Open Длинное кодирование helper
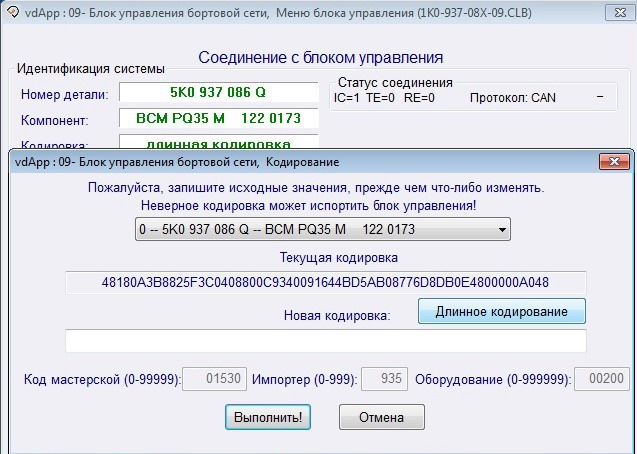 (x=502, y=311)
